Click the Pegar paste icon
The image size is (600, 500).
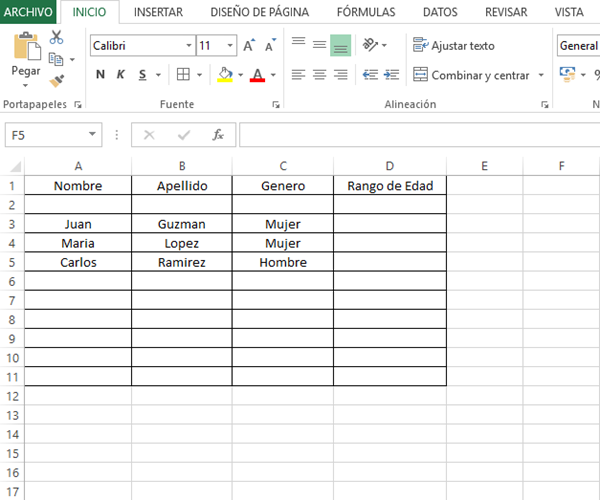[27, 46]
